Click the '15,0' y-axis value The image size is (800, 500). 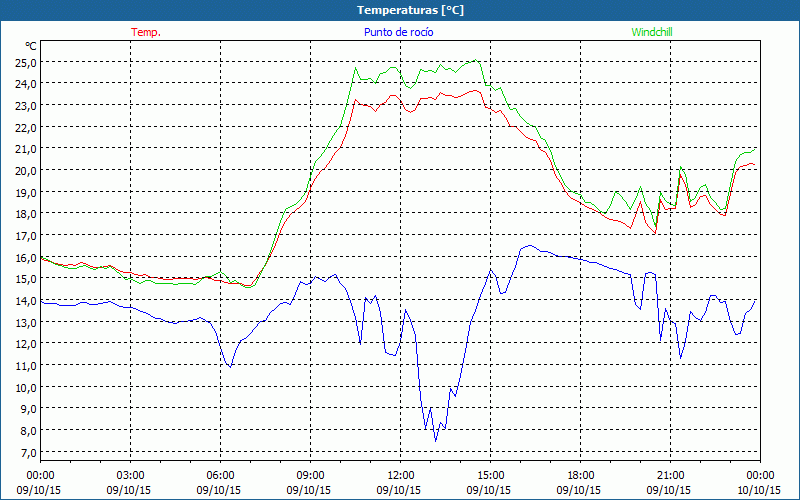26,279
